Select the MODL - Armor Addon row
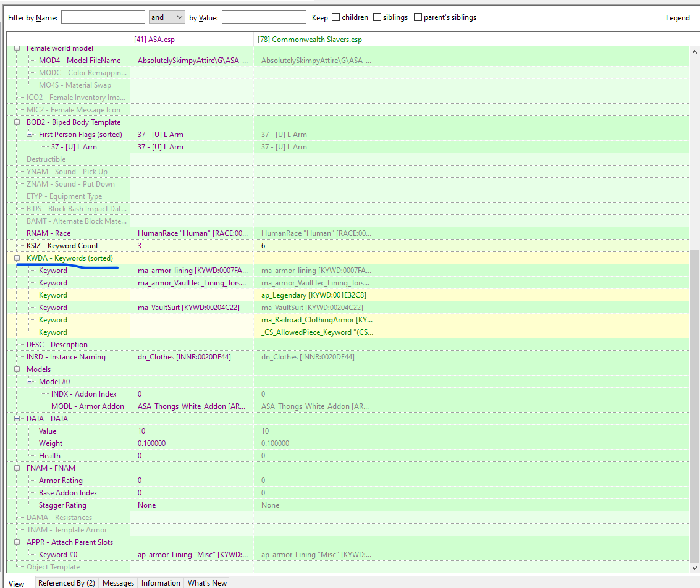The height and width of the screenshot is (588, 700). click(x=348, y=406)
